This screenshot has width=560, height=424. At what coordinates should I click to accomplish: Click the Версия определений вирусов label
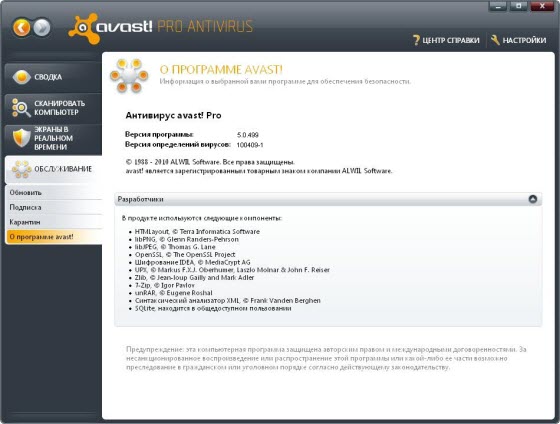click(x=178, y=145)
